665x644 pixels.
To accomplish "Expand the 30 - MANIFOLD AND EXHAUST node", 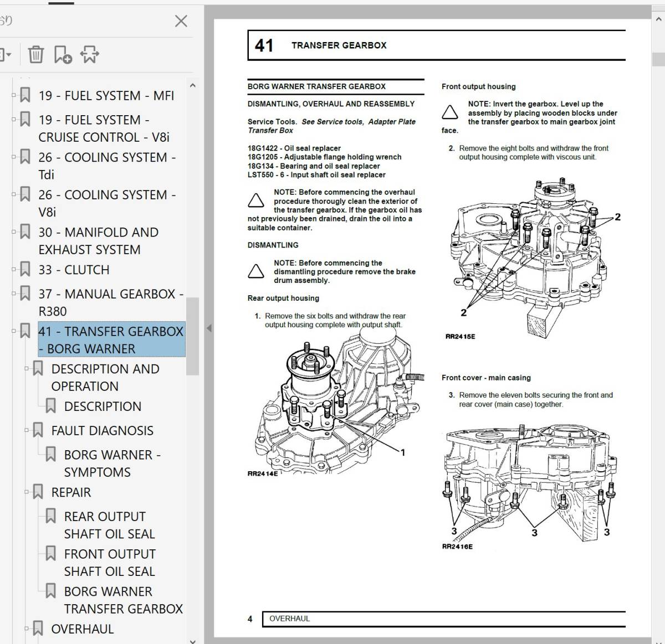I will pos(14,232).
